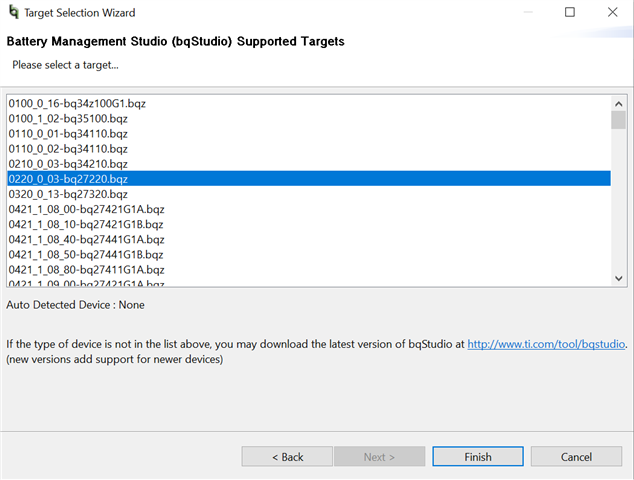Select 0100_1_02-bq35100.bqz from the list

click(x=68, y=118)
